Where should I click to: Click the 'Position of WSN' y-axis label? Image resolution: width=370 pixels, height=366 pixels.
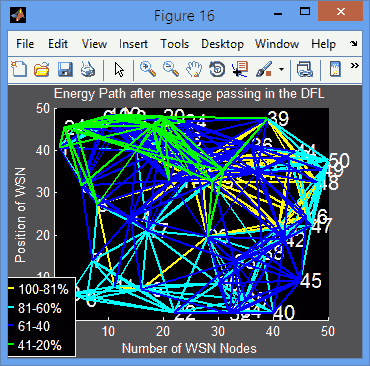coord(20,215)
